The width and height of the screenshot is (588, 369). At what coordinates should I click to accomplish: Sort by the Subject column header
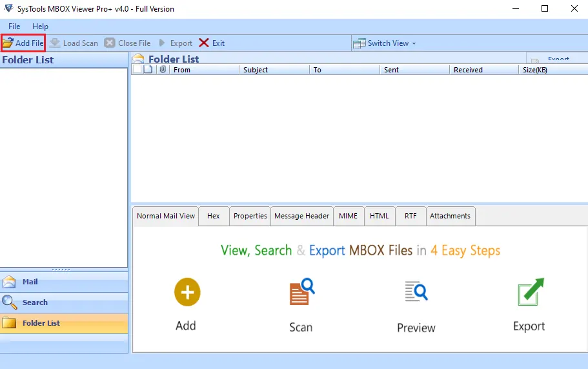274,70
